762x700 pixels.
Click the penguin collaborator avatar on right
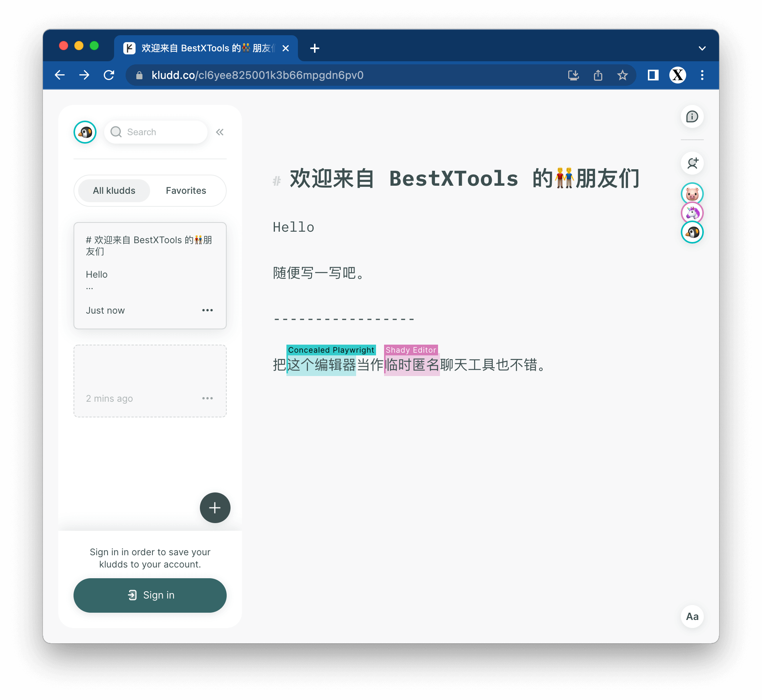692,232
